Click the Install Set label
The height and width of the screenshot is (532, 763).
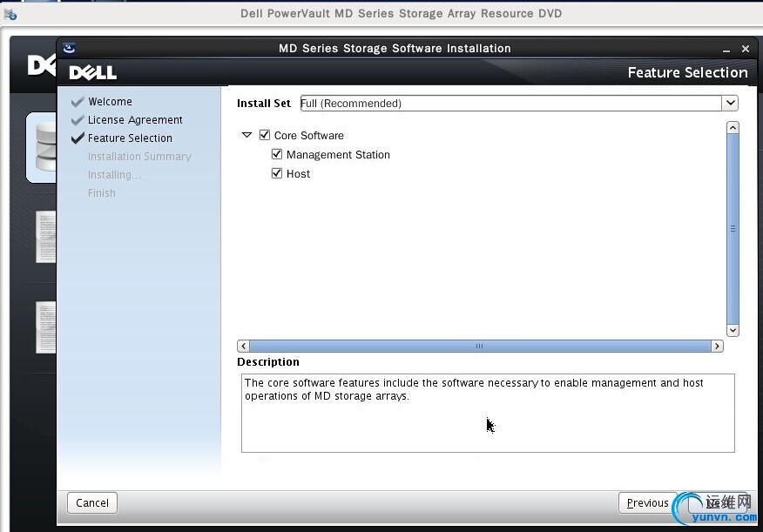(x=263, y=103)
